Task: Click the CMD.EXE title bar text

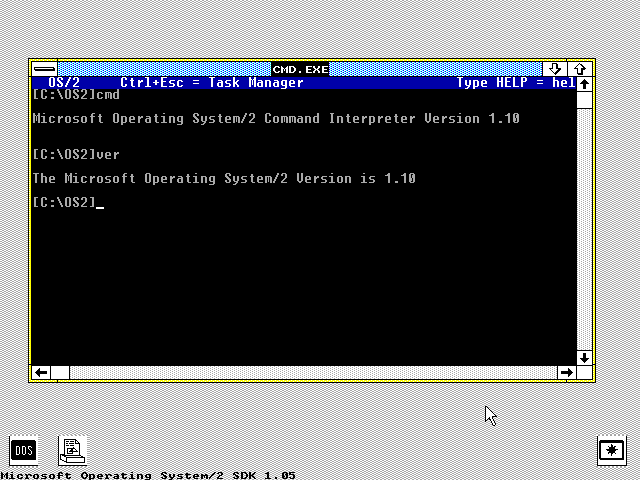Action: 300,69
